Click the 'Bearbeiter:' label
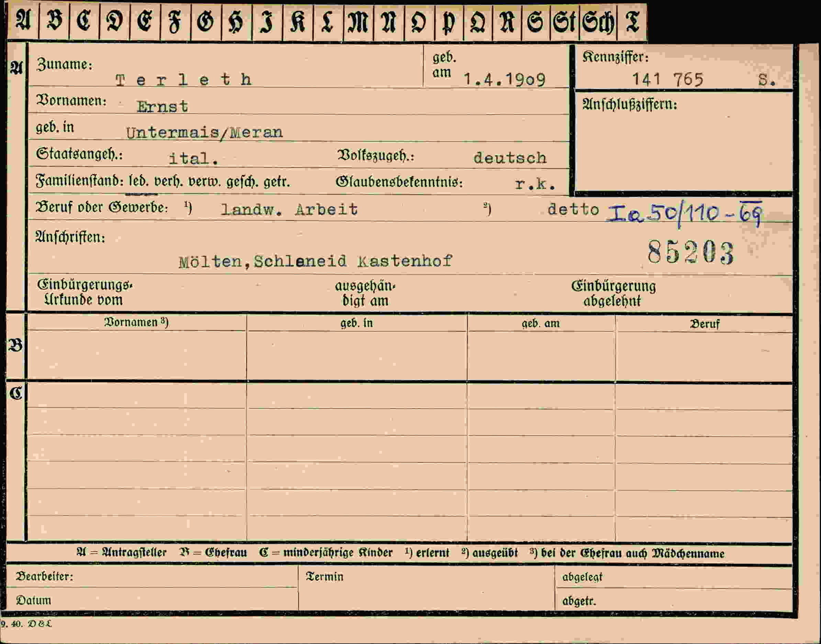Viewport: 821px width, 644px height. point(44,577)
